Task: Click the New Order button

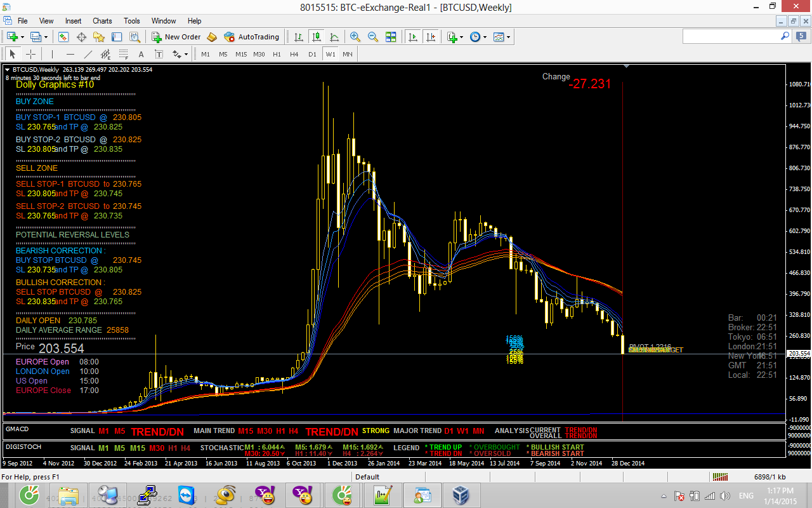Action: [x=176, y=37]
